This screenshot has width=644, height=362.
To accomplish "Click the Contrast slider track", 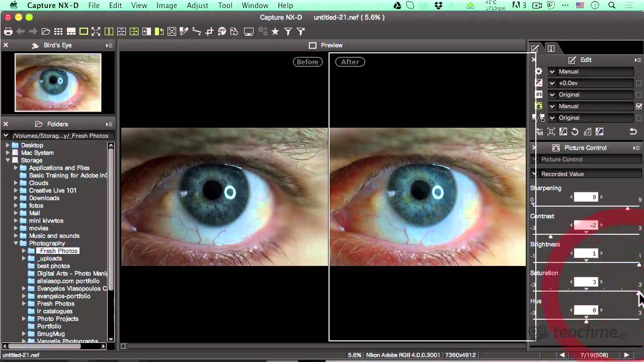I will [586, 235].
